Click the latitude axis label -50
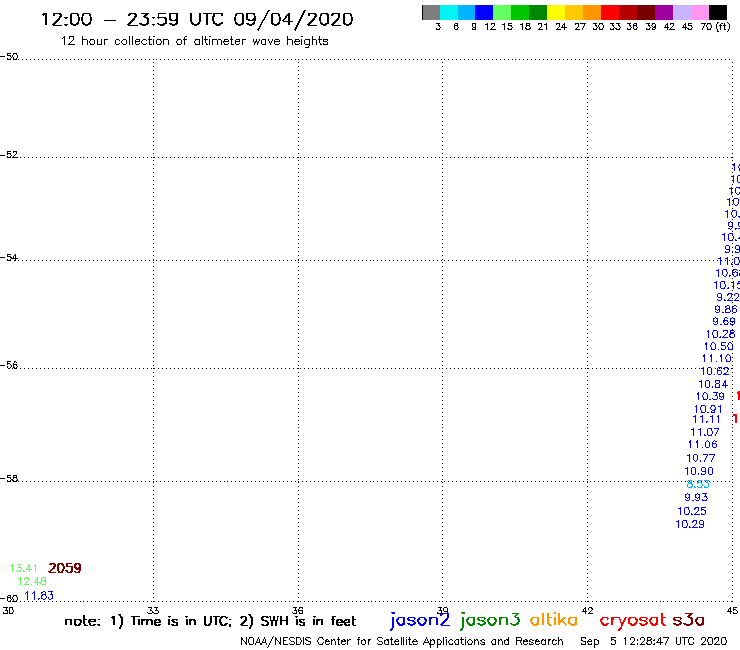Image resolution: width=740 pixels, height=650 pixels. (9, 57)
